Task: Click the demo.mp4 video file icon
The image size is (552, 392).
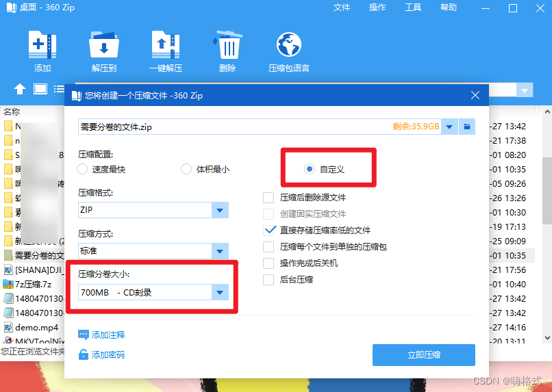Action: pos(8,327)
